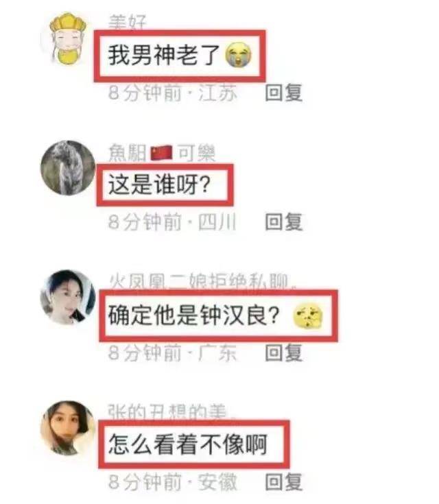Tap the pouting emoji after 钟汉良
439x504 pixels.
[x=308, y=316]
